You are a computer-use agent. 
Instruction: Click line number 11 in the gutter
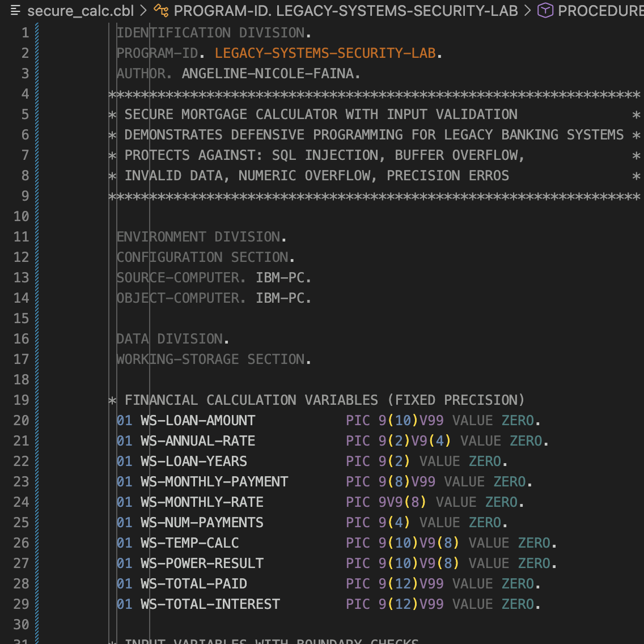point(22,237)
